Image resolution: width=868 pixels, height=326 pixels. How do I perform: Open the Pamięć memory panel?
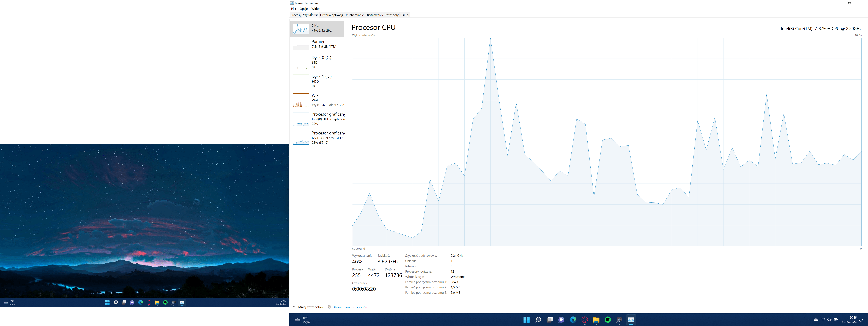(317, 45)
